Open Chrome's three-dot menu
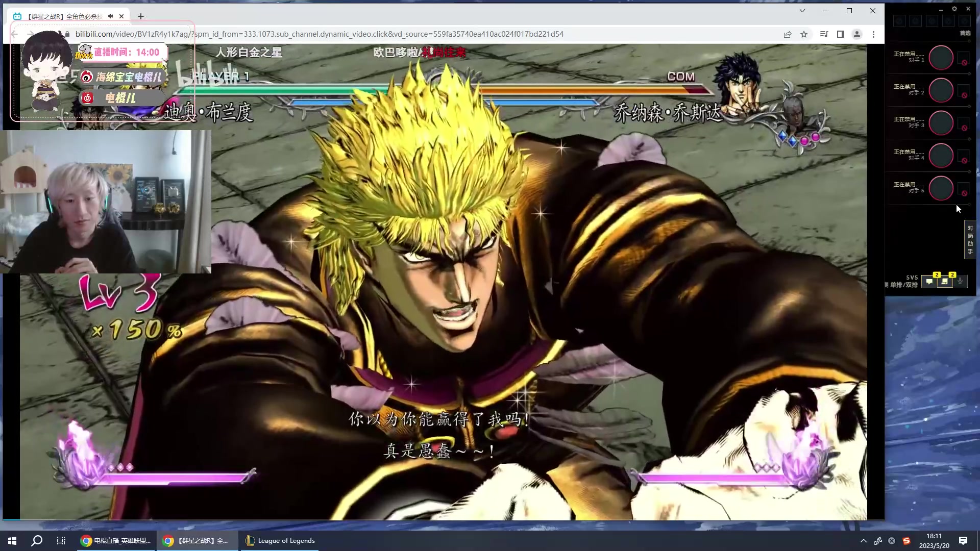Screen dimensions: 980x551 tap(873, 34)
